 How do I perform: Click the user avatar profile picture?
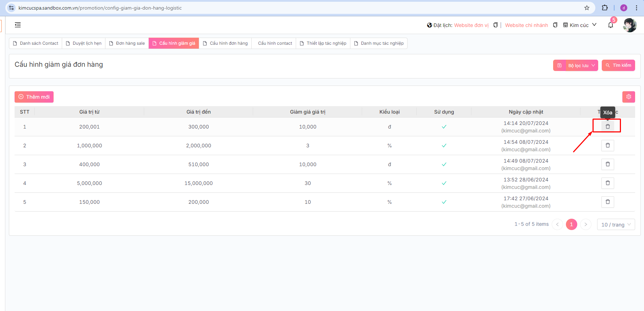point(630,25)
